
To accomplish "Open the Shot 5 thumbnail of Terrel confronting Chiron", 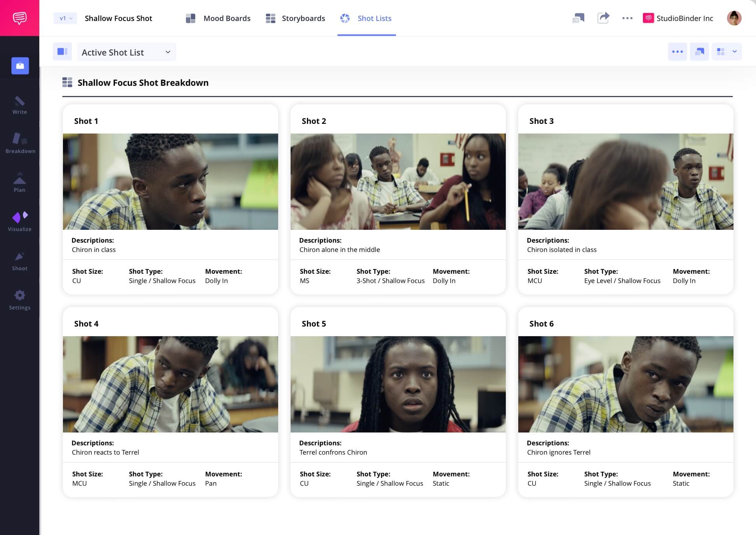I will pos(398,384).
